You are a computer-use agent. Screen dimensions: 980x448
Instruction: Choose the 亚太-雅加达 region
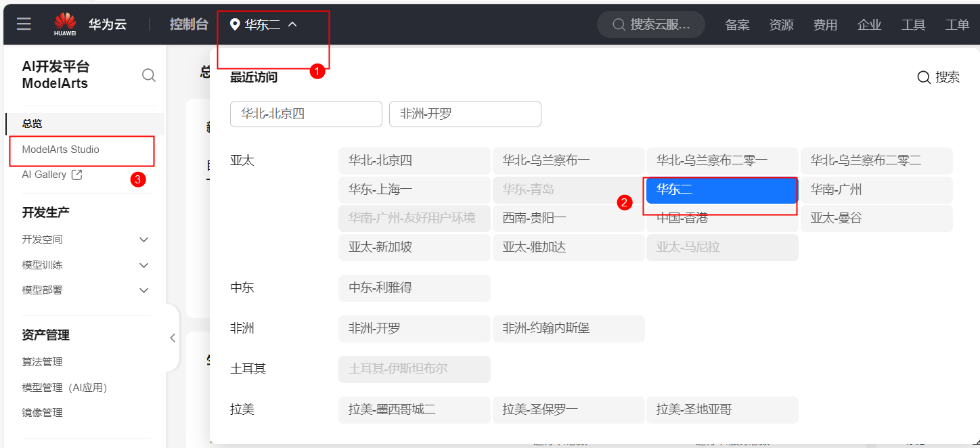tap(569, 247)
